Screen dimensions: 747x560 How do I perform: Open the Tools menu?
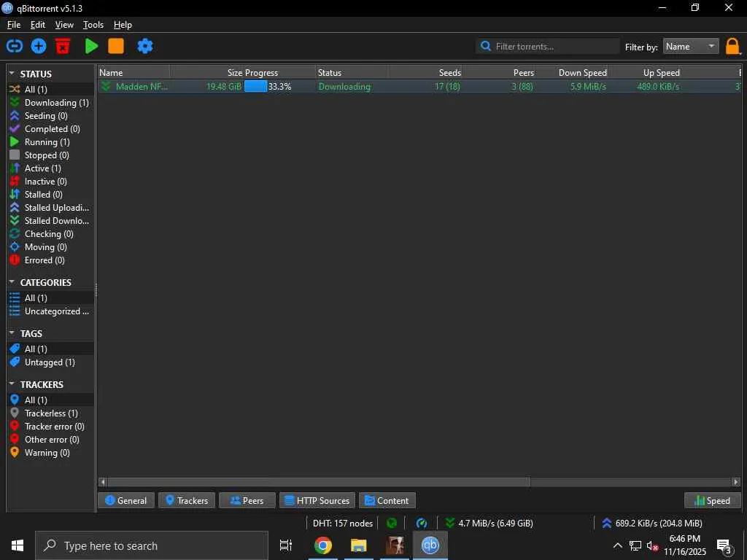(x=93, y=25)
